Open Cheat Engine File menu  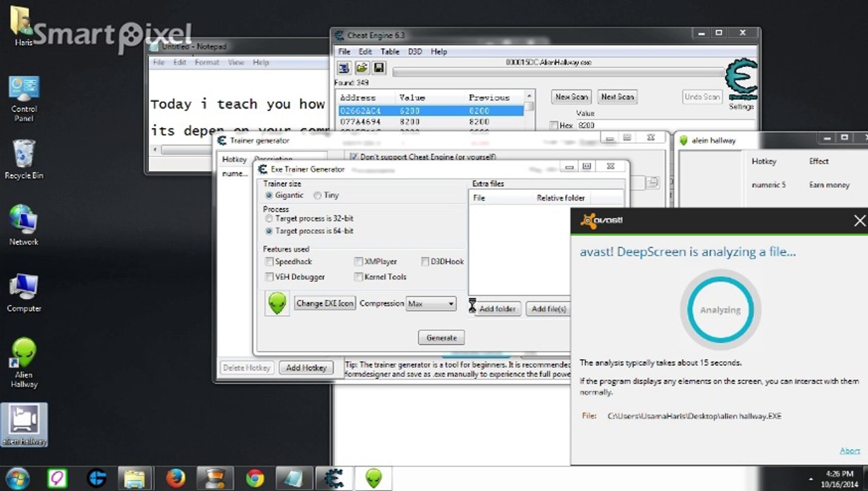point(345,51)
